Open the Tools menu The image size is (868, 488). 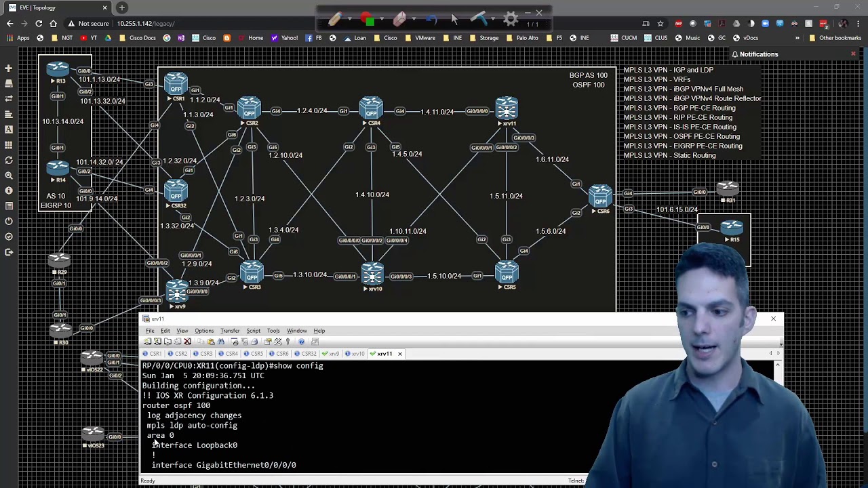(x=273, y=331)
